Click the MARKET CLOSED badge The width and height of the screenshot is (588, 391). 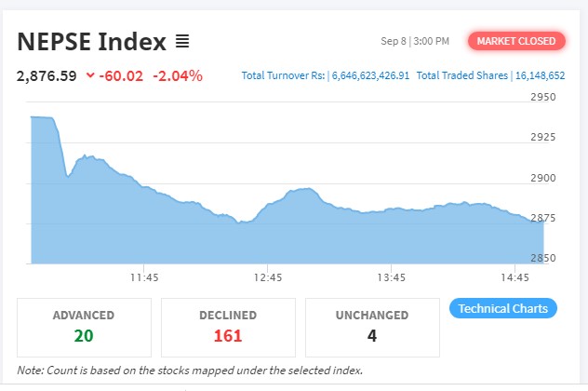tap(516, 41)
